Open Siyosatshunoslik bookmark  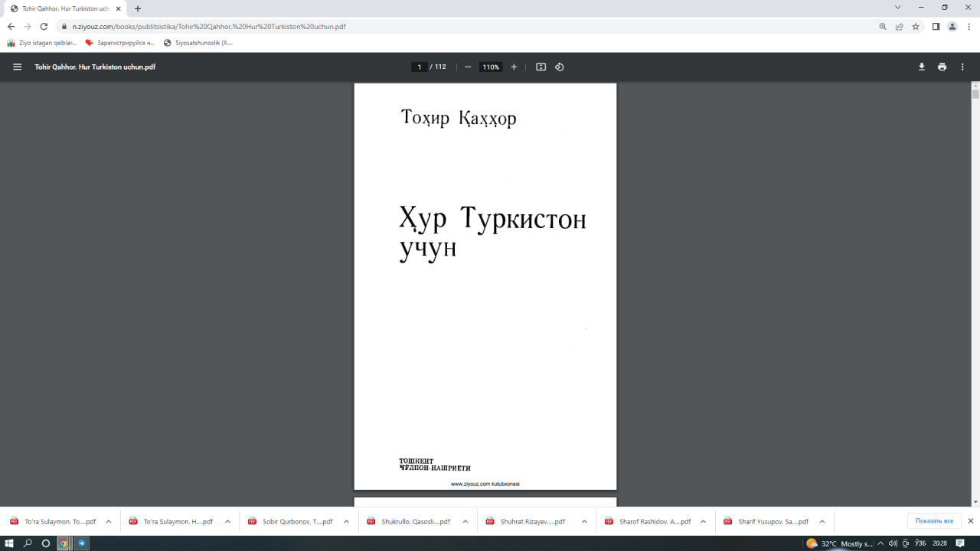(x=198, y=43)
